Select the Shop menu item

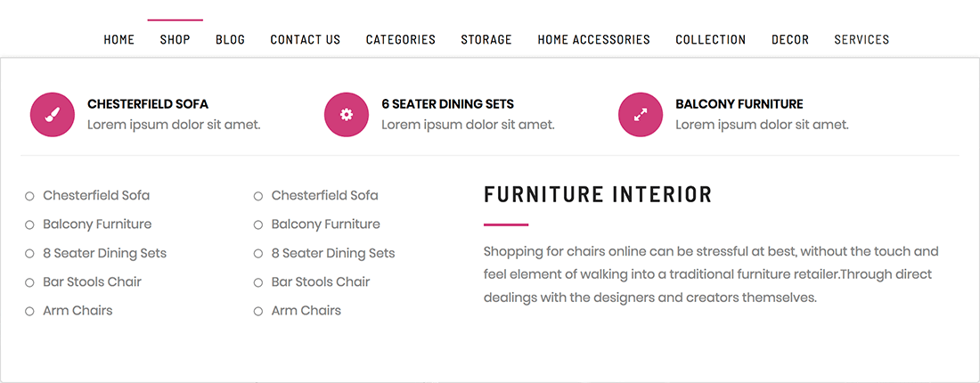[175, 39]
